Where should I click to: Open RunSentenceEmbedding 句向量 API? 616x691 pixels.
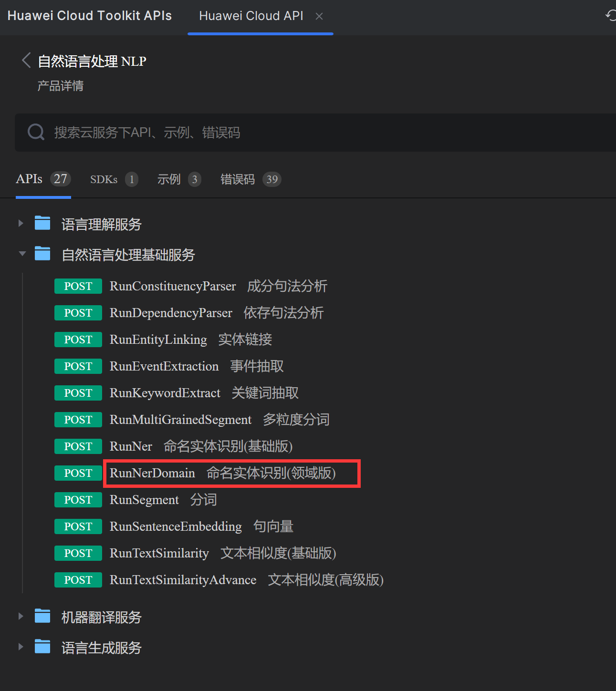[201, 526]
